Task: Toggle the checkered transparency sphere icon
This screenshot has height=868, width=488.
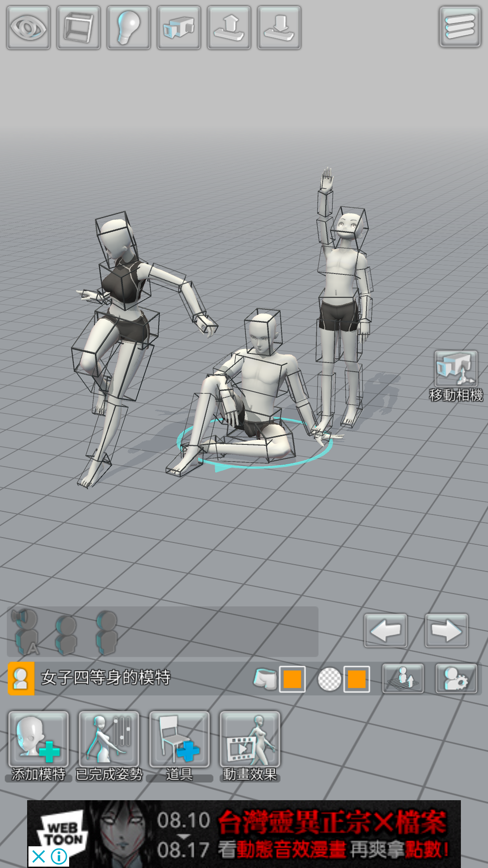Action: coord(330,679)
